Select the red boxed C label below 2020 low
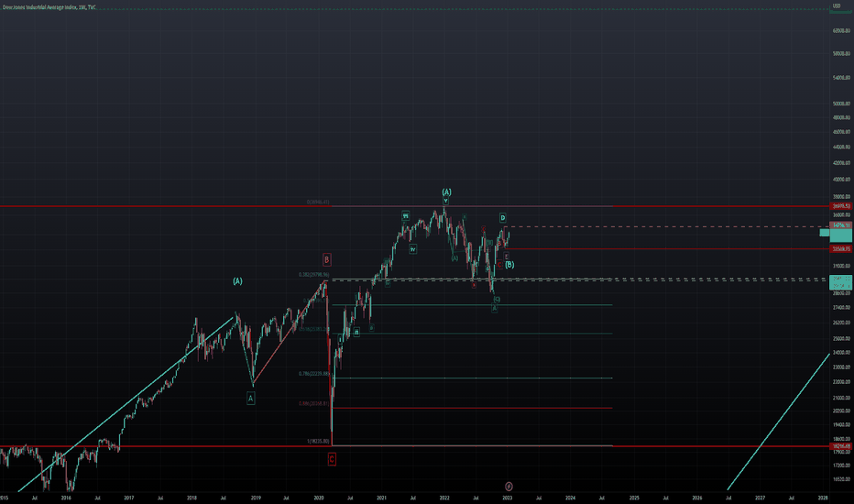The width and height of the screenshot is (854, 504). tap(332, 459)
